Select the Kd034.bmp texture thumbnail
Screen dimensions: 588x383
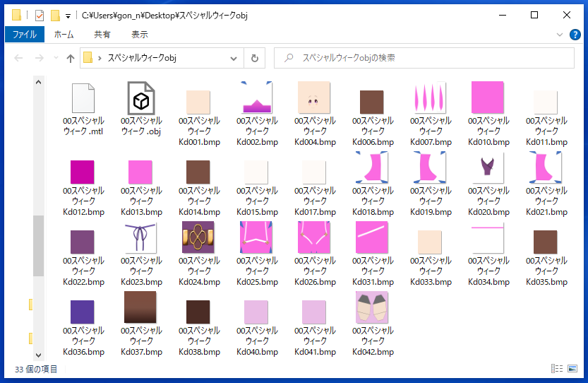point(488,237)
